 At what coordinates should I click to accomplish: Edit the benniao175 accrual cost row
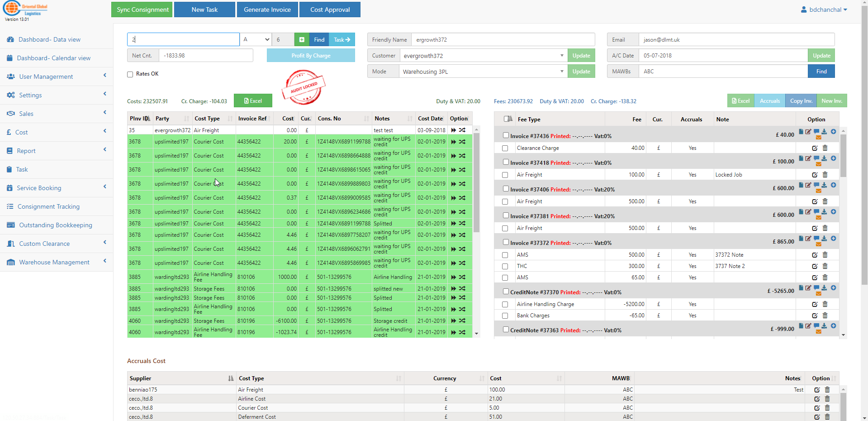click(817, 390)
